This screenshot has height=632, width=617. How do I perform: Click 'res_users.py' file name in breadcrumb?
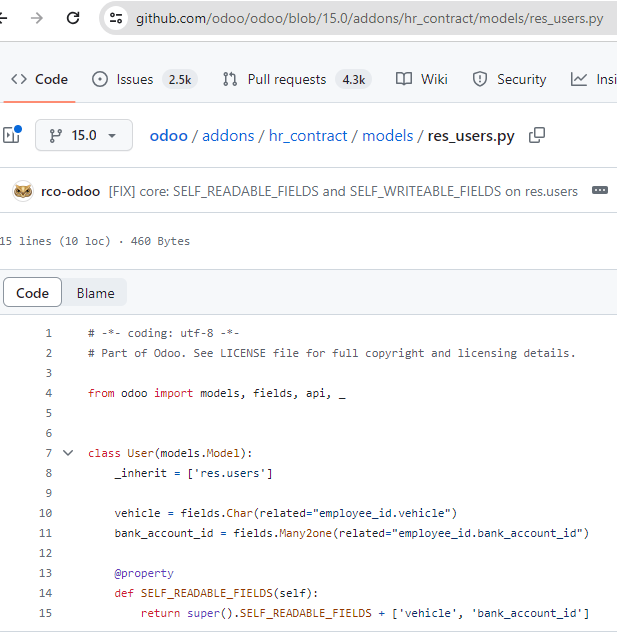[471, 136]
